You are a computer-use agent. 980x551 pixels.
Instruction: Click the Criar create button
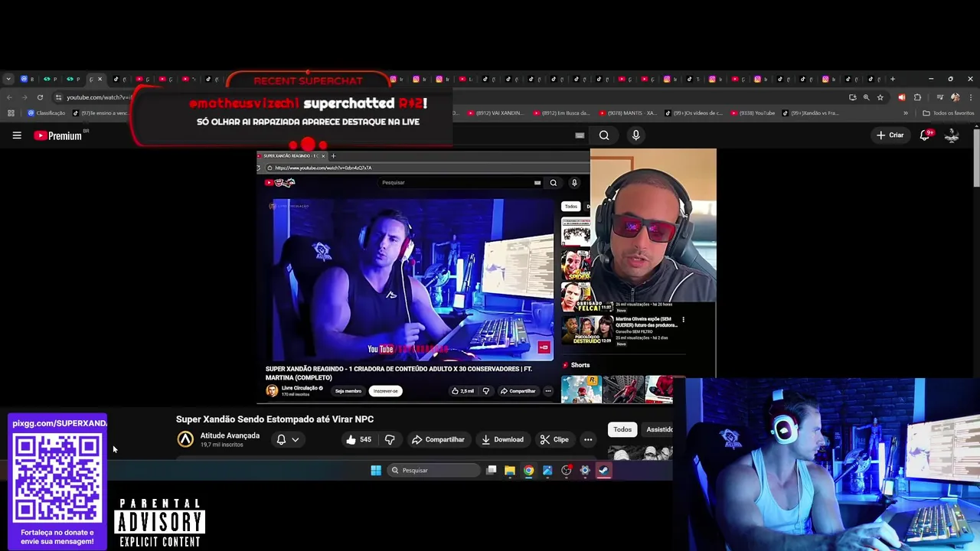[890, 135]
